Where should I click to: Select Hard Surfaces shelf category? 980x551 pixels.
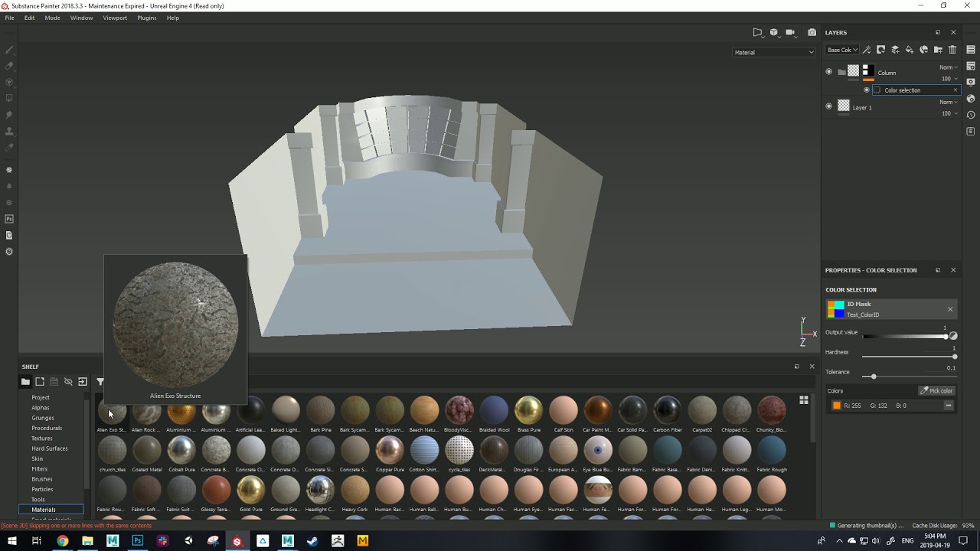[x=50, y=448]
